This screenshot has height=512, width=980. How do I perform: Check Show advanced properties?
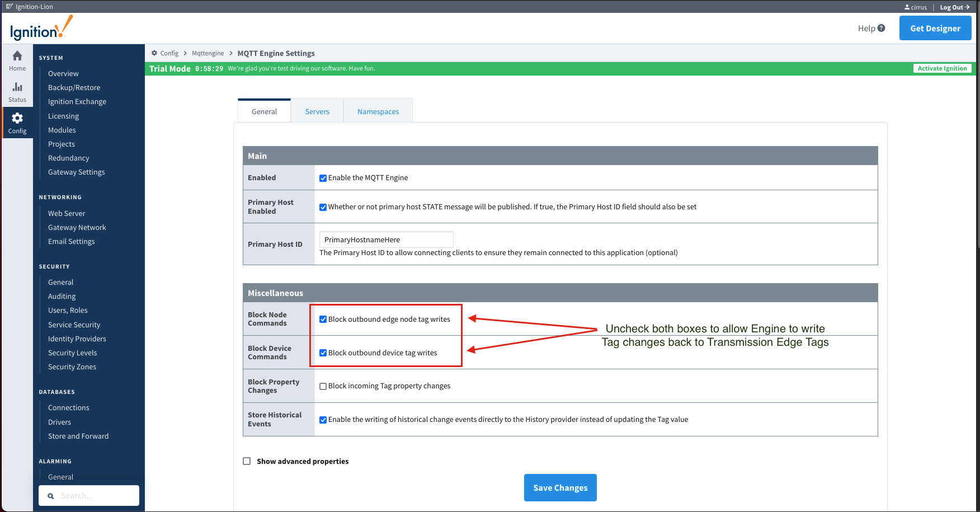tap(247, 461)
